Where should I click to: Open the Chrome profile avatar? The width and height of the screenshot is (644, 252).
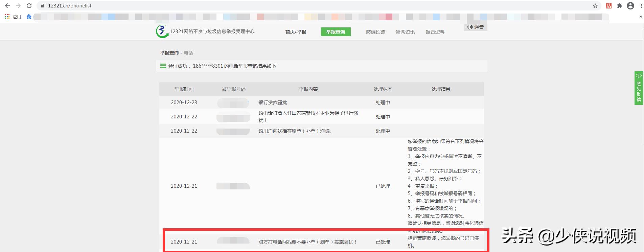pyautogui.click(x=630, y=6)
